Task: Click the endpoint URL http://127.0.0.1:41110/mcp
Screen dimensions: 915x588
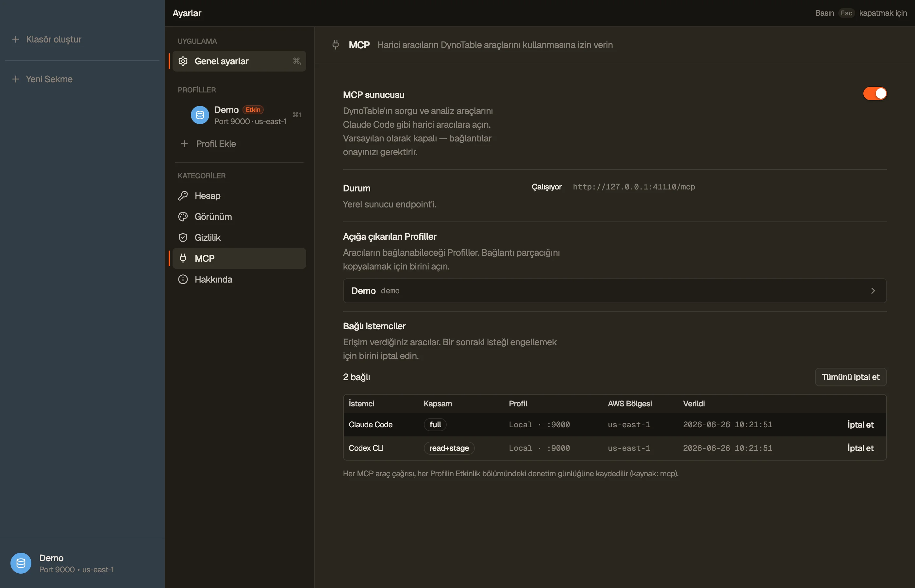Action: point(634,187)
